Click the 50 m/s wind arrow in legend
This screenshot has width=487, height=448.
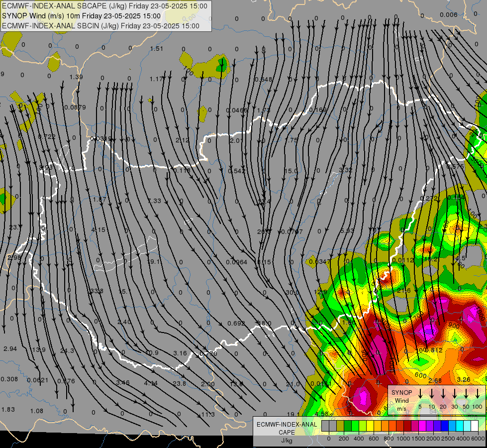[466, 394]
